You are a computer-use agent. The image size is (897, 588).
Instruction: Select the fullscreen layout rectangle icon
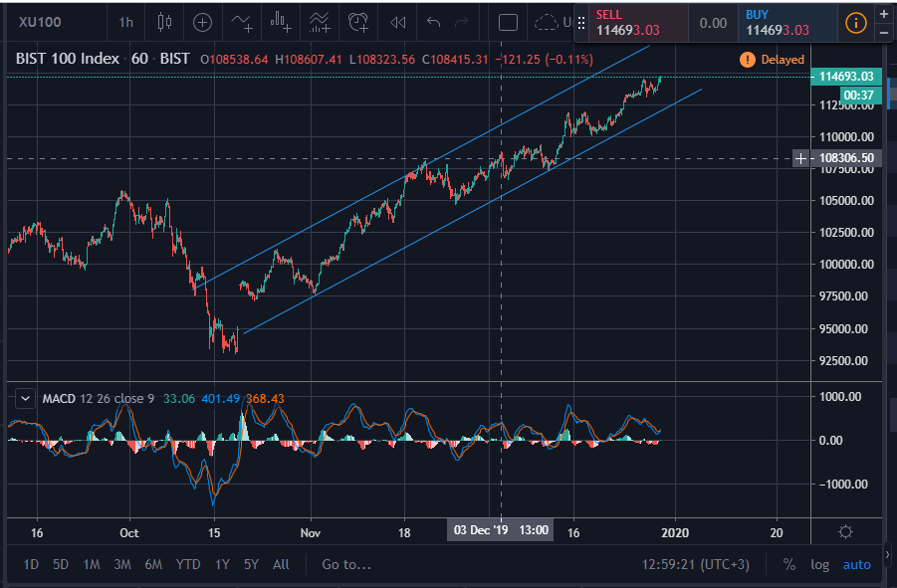tap(508, 22)
